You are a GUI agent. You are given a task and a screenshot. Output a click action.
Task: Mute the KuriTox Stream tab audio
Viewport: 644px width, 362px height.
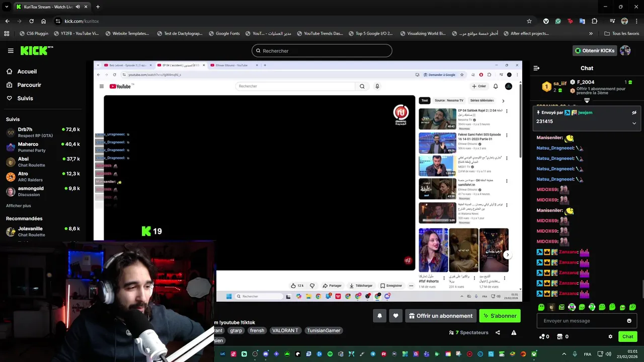pos(77,7)
